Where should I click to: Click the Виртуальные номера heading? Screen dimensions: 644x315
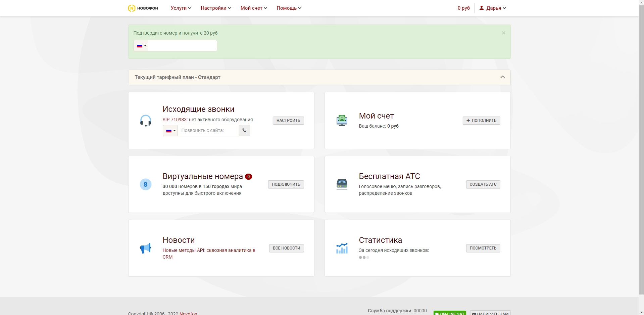(x=203, y=176)
